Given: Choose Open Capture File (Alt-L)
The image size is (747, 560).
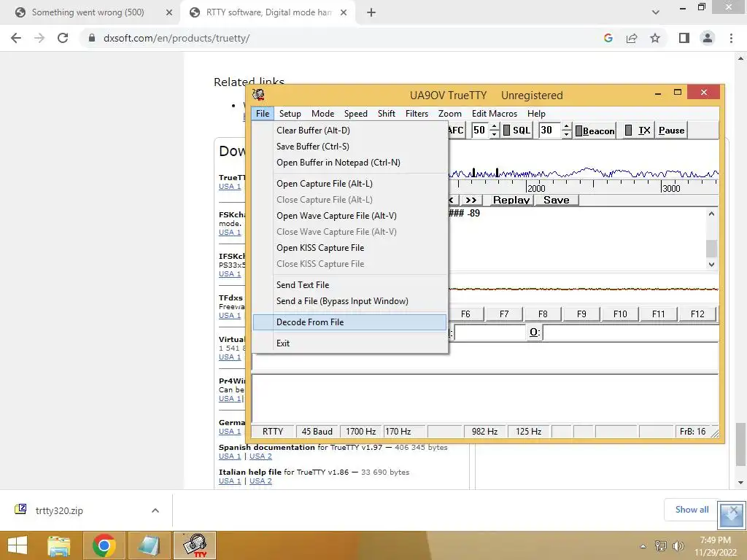Looking at the screenshot, I should [x=349, y=183].
